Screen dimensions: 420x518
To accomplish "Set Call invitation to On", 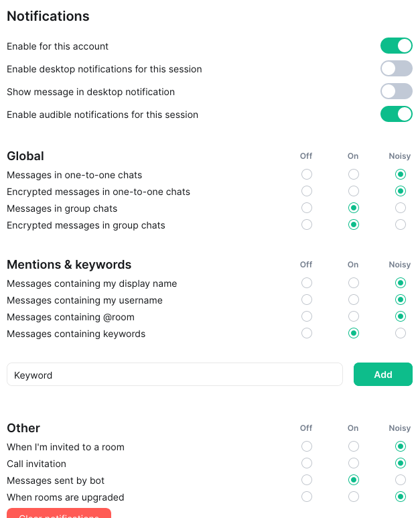I will point(354,463).
